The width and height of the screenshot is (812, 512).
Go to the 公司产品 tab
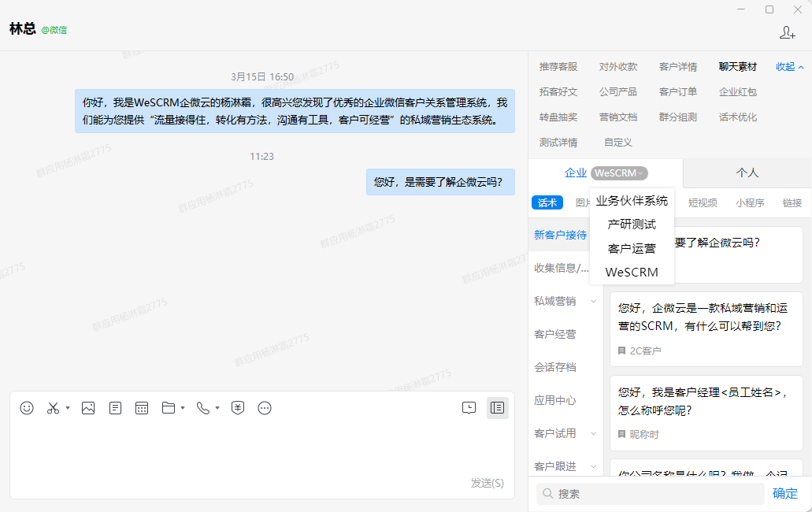point(618,91)
